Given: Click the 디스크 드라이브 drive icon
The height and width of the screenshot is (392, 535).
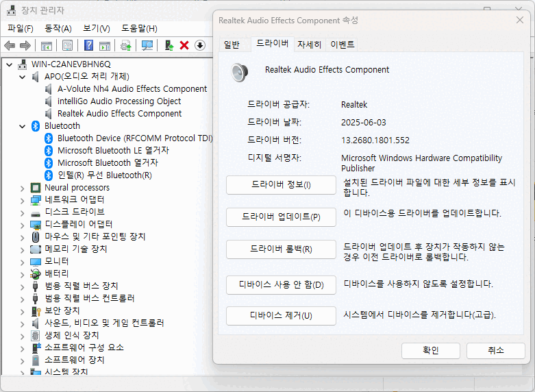Looking at the screenshot, I should (x=36, y=214).
